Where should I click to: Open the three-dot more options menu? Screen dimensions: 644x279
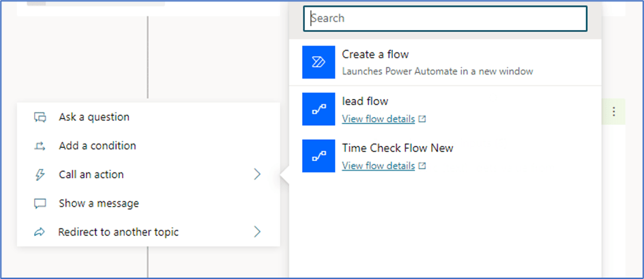(614, 112)
